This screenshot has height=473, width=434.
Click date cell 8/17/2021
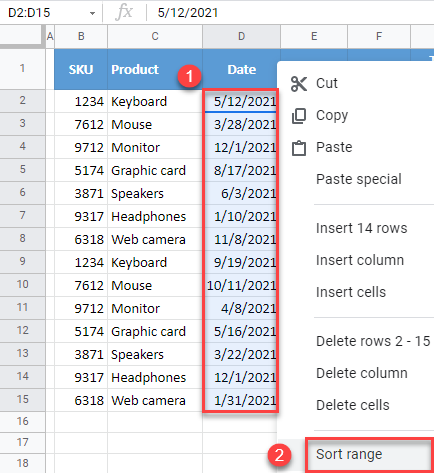241,170
